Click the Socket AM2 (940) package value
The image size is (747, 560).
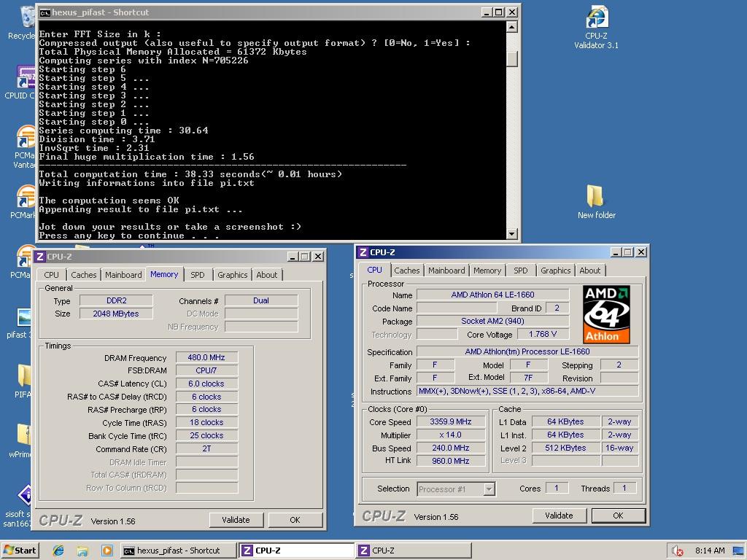click(x=492, y=321)
